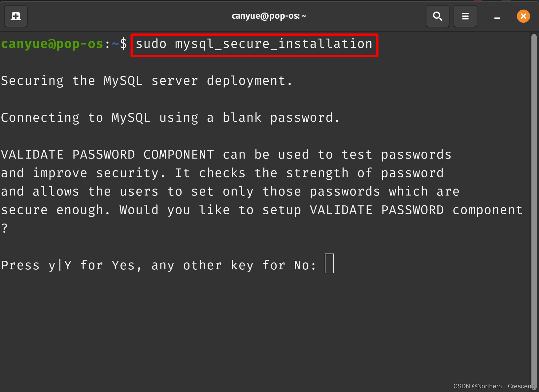Click the line starting 'secure enough. Would you like'
The height and width of the screenshot is (392, 539).
262,210
